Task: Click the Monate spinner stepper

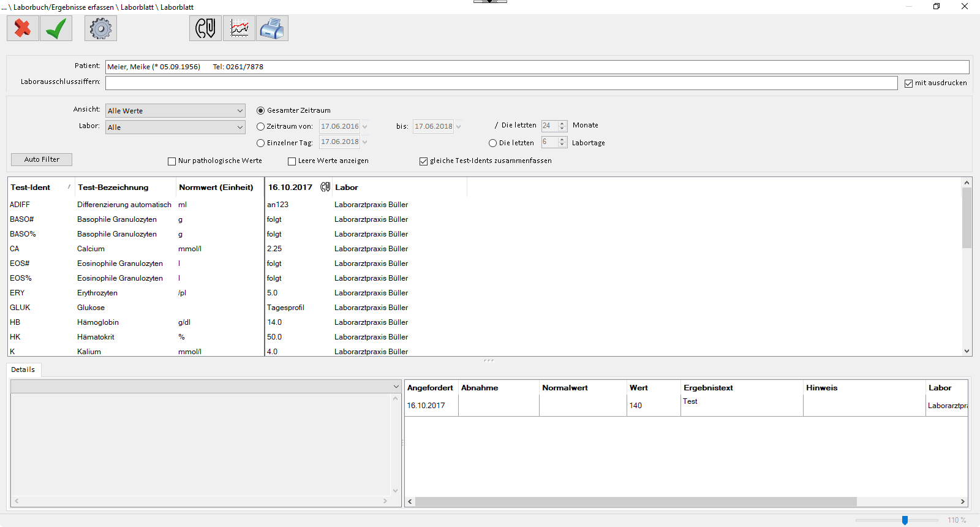Action: tap(562, 126)
